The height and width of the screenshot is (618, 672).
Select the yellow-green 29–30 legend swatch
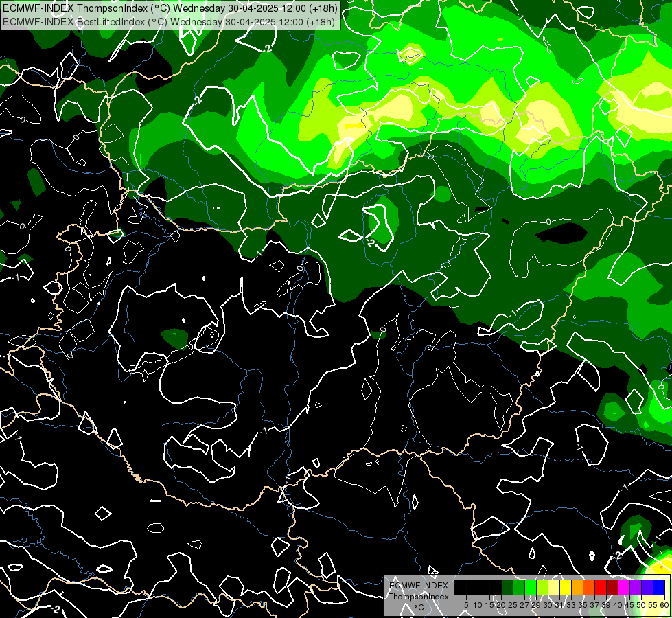coord(542,587)
